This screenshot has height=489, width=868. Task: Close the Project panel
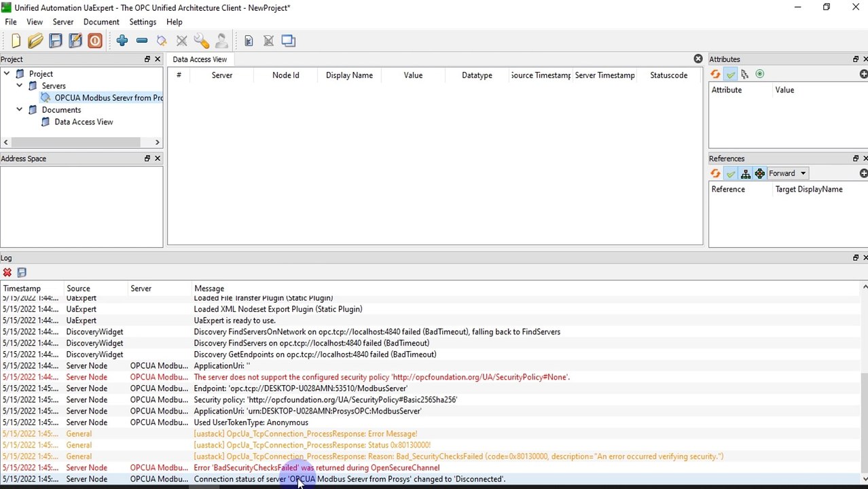(158, 59)
